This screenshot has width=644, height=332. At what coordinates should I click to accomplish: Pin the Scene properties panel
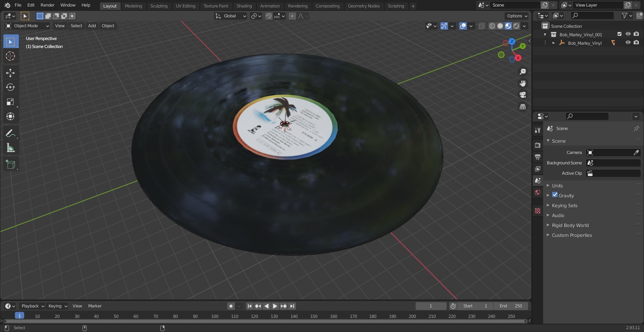pyautogui.click(x=636, y=129)
